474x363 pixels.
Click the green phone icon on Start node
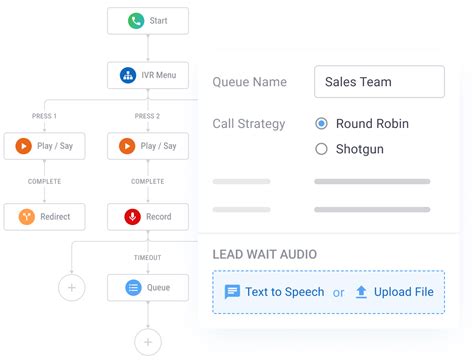[x=136, y=21]
